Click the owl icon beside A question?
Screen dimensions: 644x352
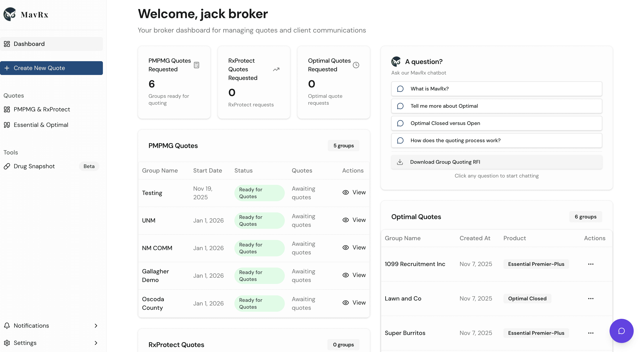click(396, 62)
